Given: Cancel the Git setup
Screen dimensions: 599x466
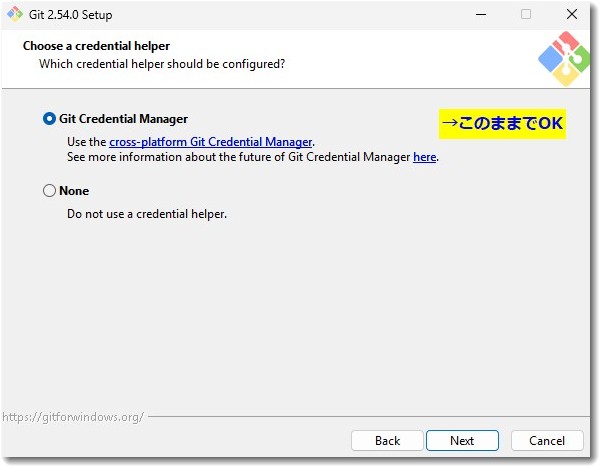Looking at the screenshot, I should (x=547, y=441).
